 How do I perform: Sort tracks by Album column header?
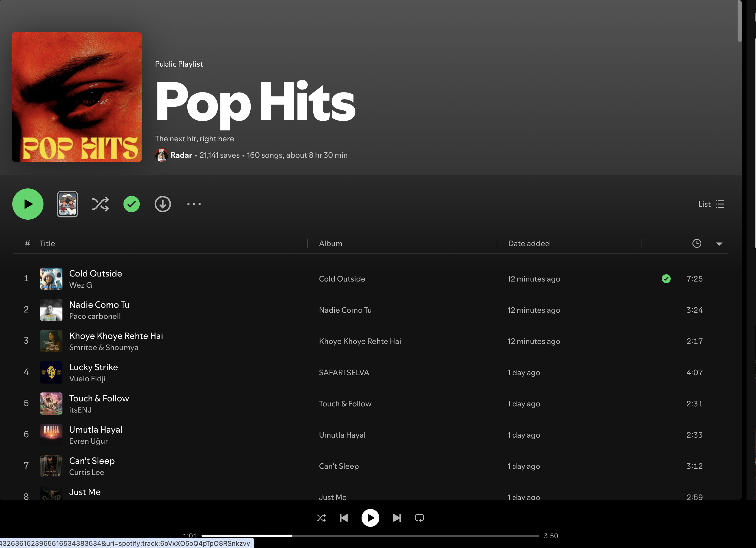coord(330,243)
